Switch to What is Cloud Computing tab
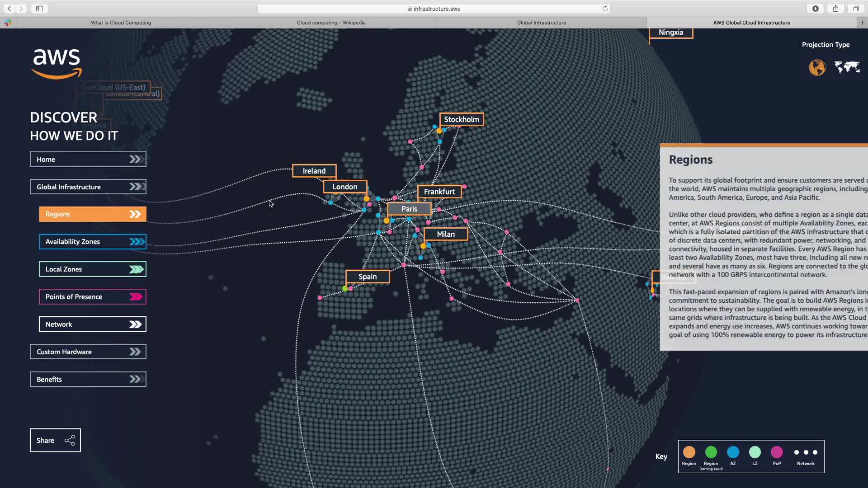Image resolution: width=868 pixels, height=488 pixels. (121, 23)
